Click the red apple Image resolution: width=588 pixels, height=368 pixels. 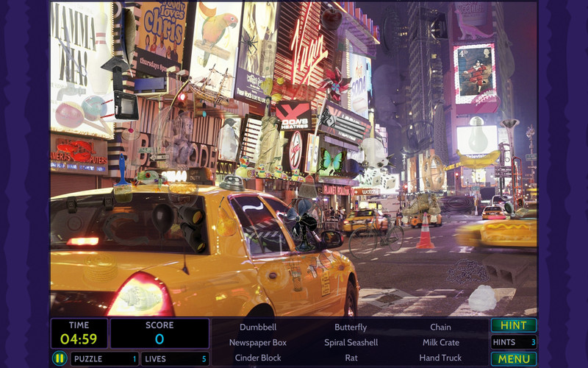(331, 18)
